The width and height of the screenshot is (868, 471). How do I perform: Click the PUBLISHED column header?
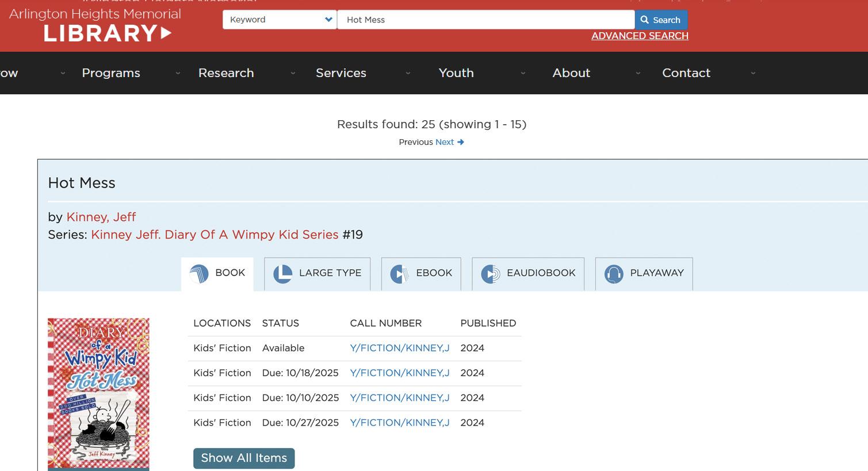pyautogui.click(x=488, y=323)
